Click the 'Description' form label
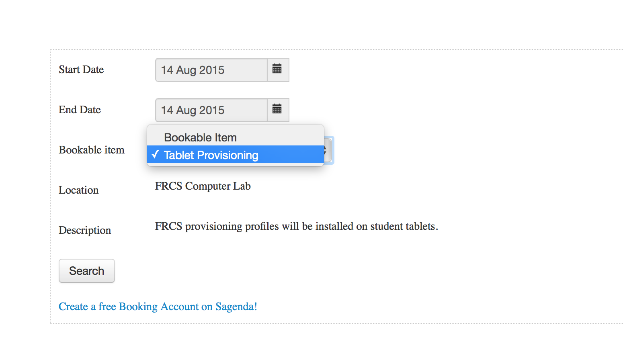Image resolution: width=623 pixels, height=364 pixels. (x=85, y=230)
